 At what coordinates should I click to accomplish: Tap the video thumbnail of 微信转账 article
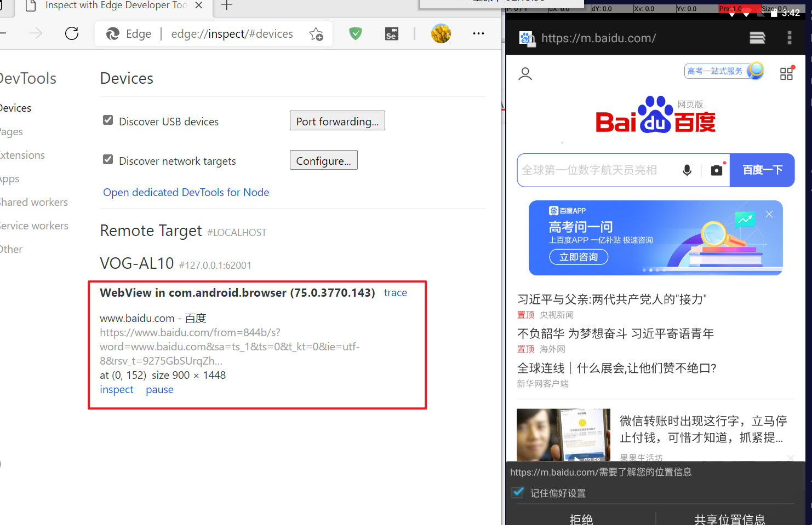(564, 435)
